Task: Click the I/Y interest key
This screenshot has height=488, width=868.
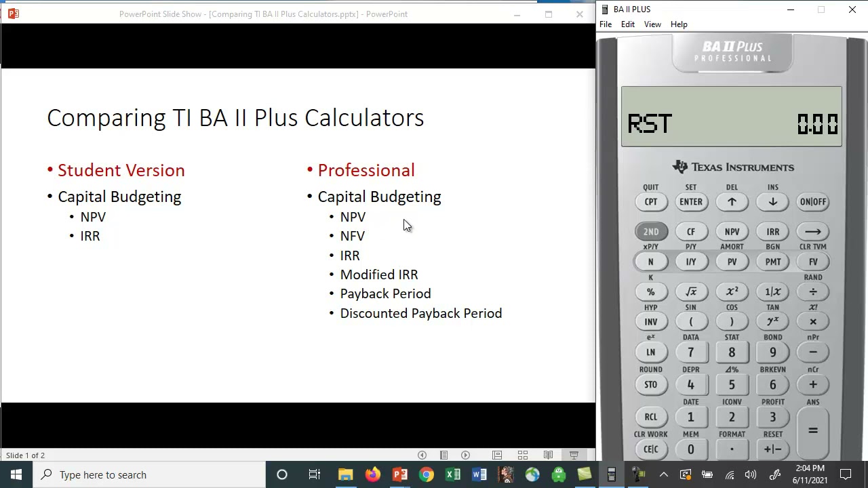Action: pos(691,262)
